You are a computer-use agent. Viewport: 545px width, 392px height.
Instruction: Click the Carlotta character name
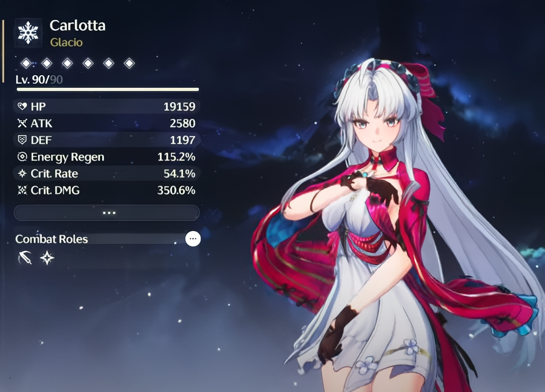[x=78, y=26]
